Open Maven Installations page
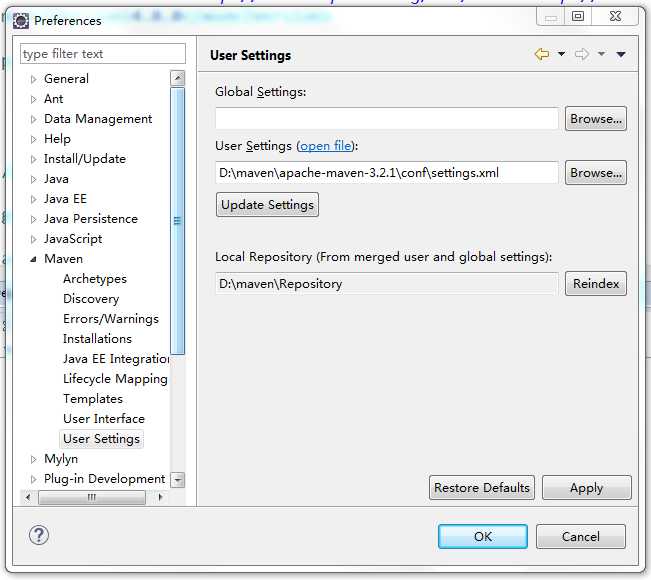Image resolution: width=651 pixels, height=580 pixels. coord(97,339)
